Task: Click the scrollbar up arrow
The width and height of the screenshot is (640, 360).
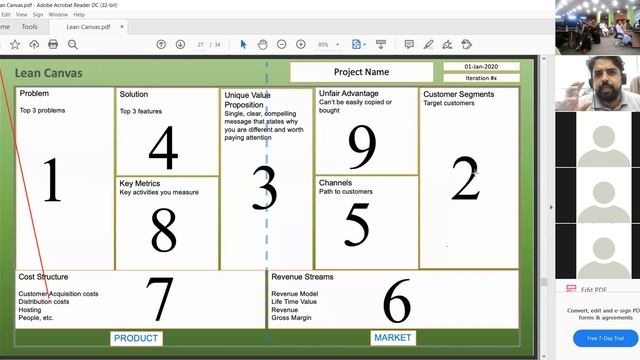Action: click(544, 59)
